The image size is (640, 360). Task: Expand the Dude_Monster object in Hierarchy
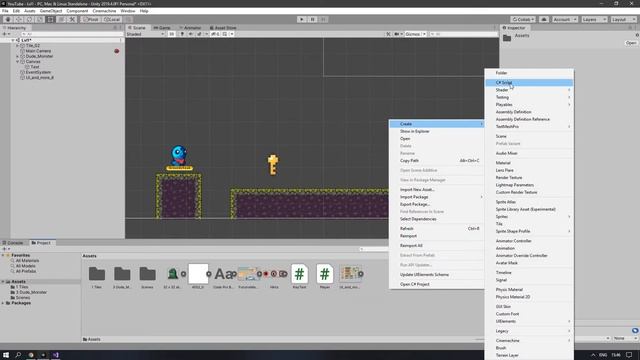coord(18,56)
